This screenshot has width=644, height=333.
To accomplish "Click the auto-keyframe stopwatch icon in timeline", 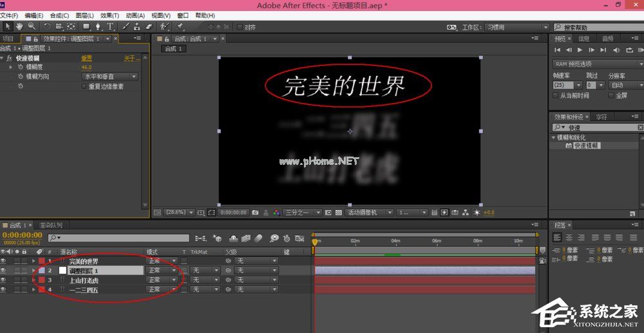I will tap(287, 238).
